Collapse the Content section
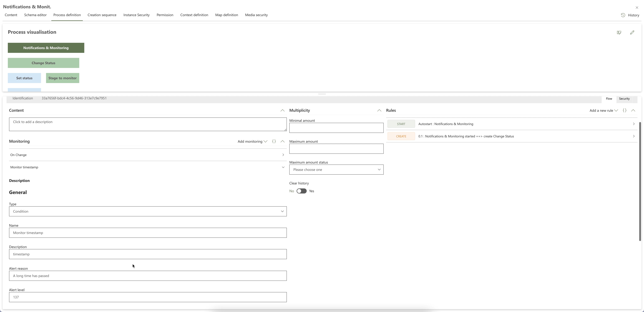Image resolution: width=644 pixels, height=312 pixels. (283, 111)
